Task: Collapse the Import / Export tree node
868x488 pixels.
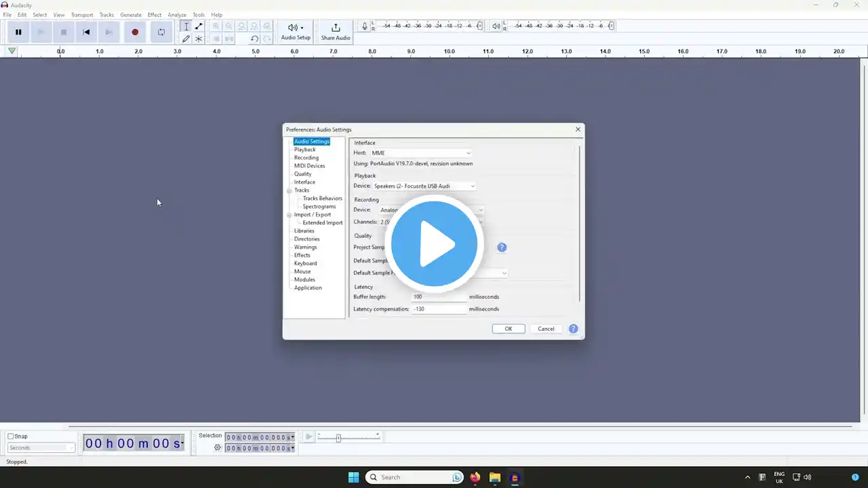Action: click(289, 215)
